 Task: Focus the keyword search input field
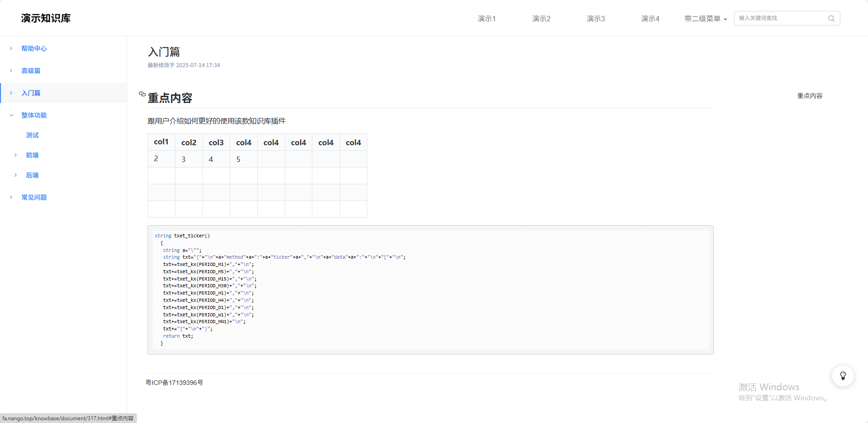(780, 18)
